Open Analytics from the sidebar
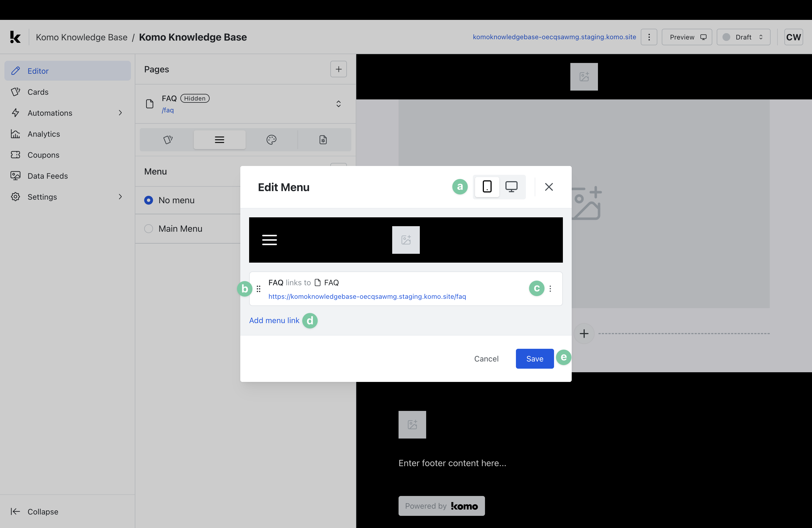Screen dimensions: 812x528 pyautogui.click(x=44, y=134)
